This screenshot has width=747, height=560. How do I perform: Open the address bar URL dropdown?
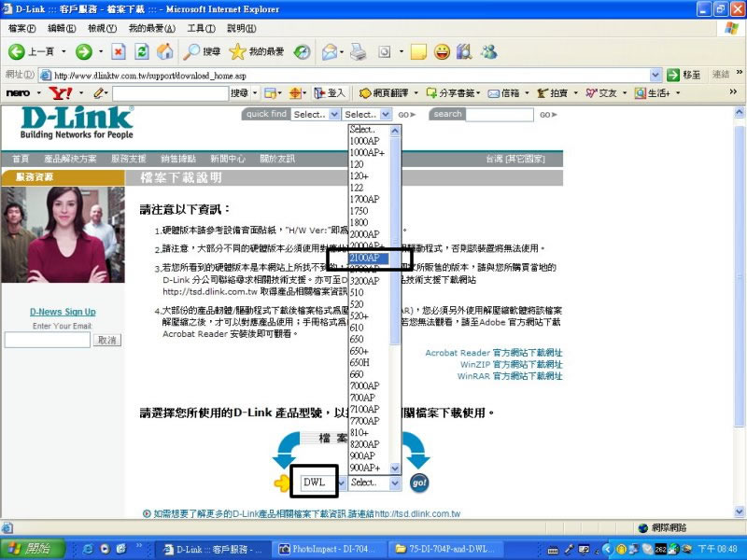[x=655, y=75]
